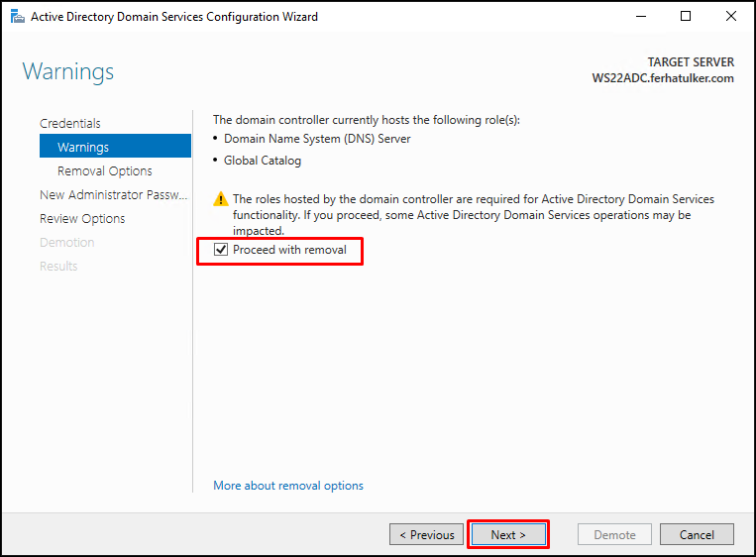Screen dimensions: 756x557
Task: Click the Demotion step
Action: point(67,242)
